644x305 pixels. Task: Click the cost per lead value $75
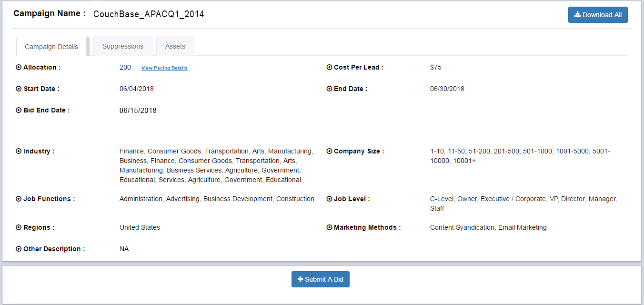pyautogui.click(x=436, y=67)
